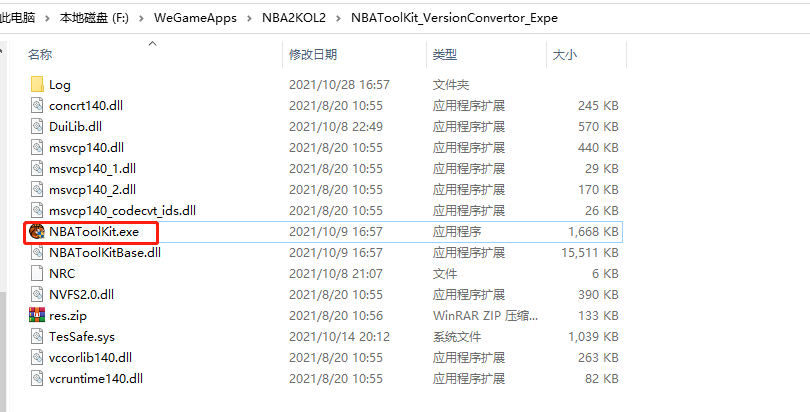
Task: Select the file name concrt140.dll
Action: pyautogui.click(x=86, y=106)
